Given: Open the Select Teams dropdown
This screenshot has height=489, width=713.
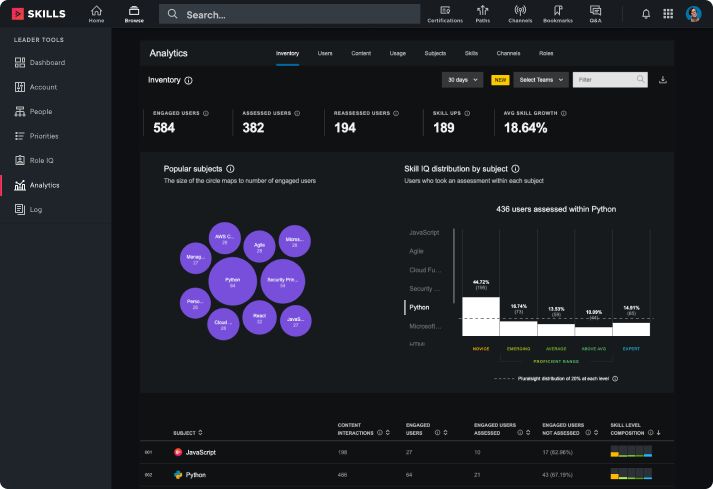Looking at the screenshot, I should pyautogui.click(x=542, y=79).
